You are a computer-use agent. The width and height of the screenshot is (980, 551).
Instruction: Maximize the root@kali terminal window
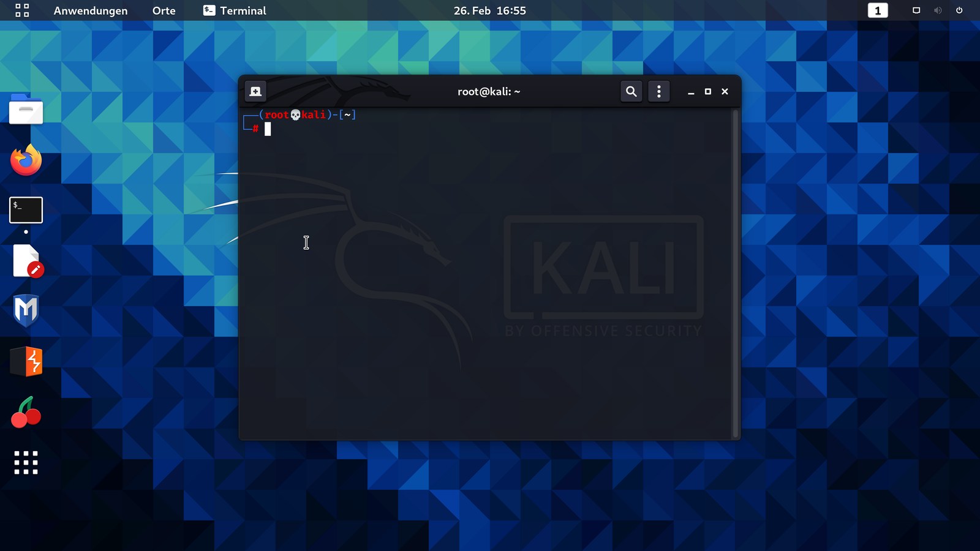click(x=708, y=91)
